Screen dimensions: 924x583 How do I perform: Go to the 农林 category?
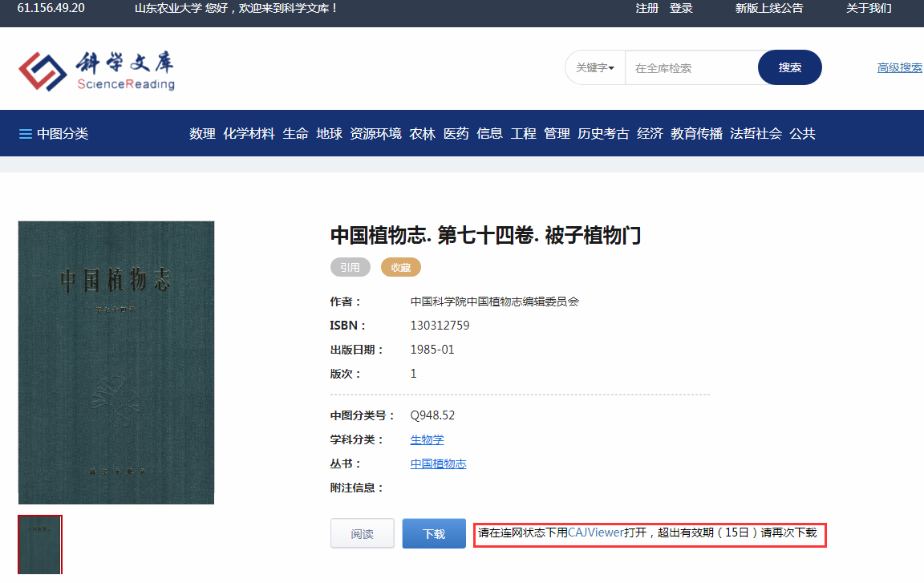(422, 134)
